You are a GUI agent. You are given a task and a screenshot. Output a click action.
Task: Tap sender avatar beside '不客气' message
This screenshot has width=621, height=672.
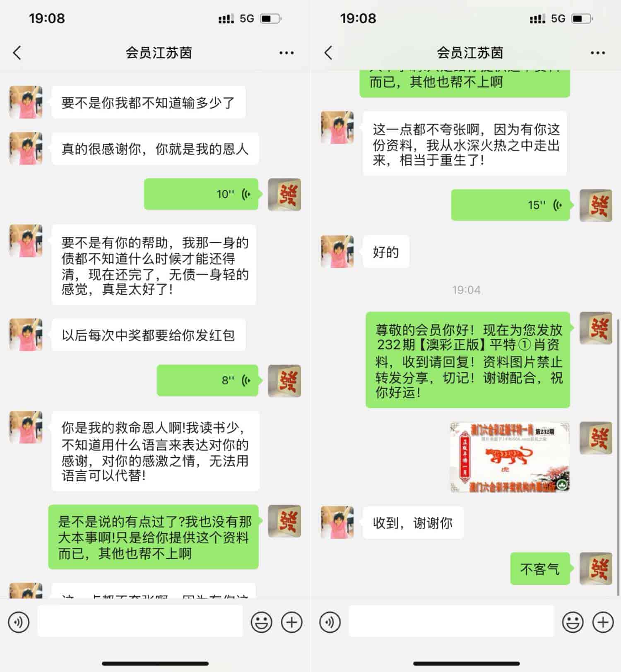tap(596, 568)
